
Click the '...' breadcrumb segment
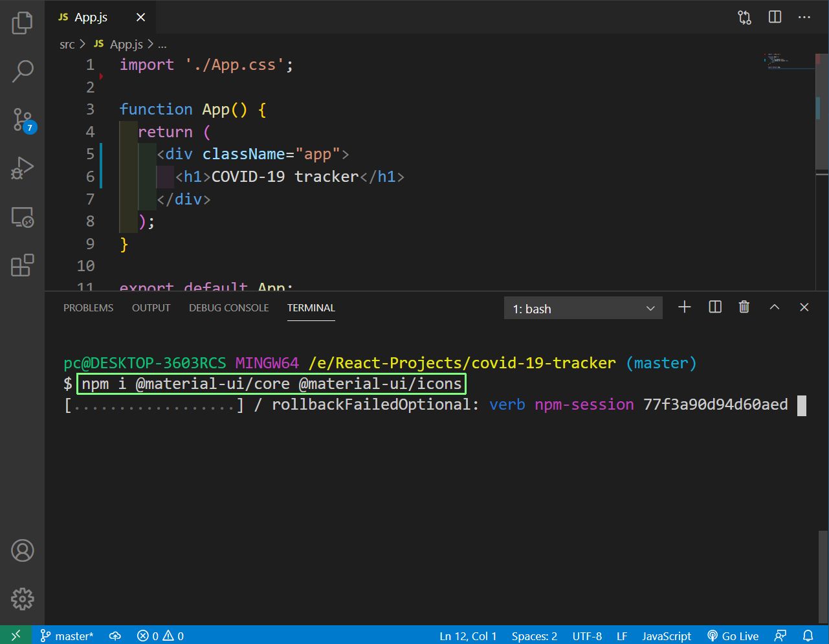click(162, 45)
